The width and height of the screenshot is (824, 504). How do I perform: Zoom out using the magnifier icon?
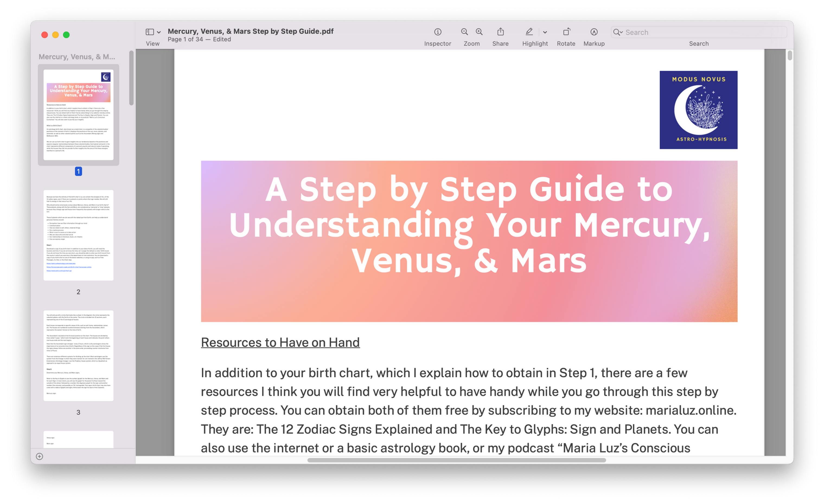[x=464, y=32]
